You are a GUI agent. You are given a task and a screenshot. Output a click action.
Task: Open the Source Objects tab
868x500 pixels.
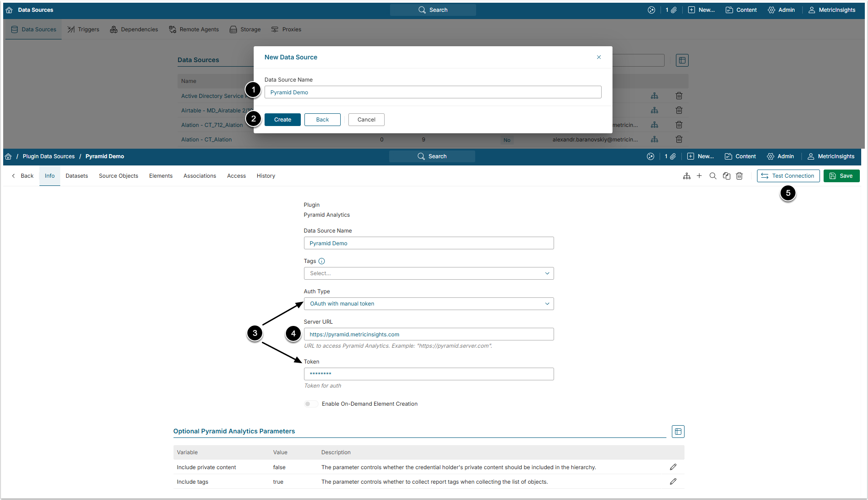119,176
